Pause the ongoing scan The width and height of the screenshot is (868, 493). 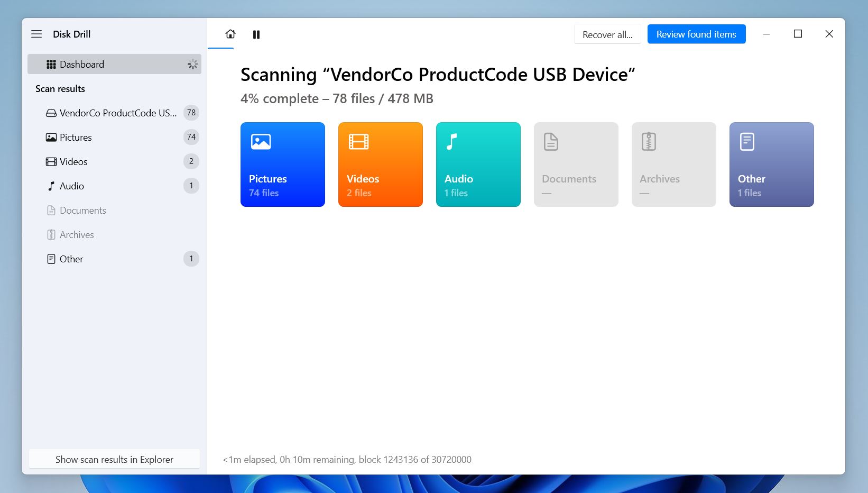pyautogui.click(x=256, y=35)
